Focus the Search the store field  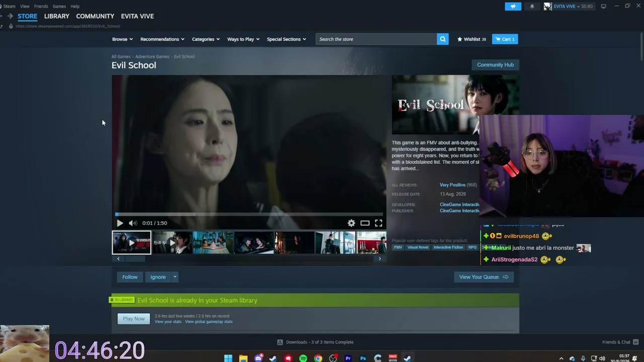coord(376,39)
